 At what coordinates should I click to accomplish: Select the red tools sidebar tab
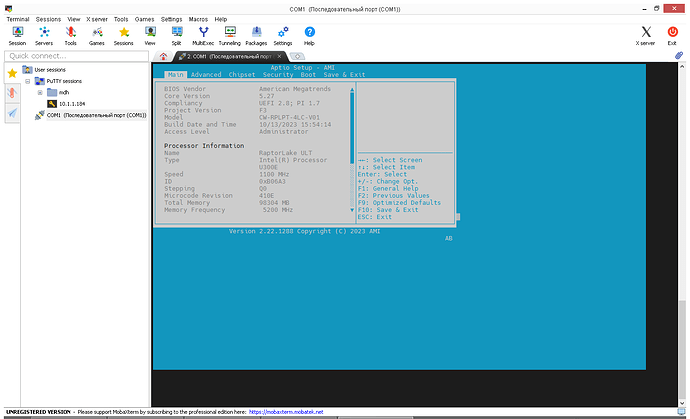click(x=12, y=93)
